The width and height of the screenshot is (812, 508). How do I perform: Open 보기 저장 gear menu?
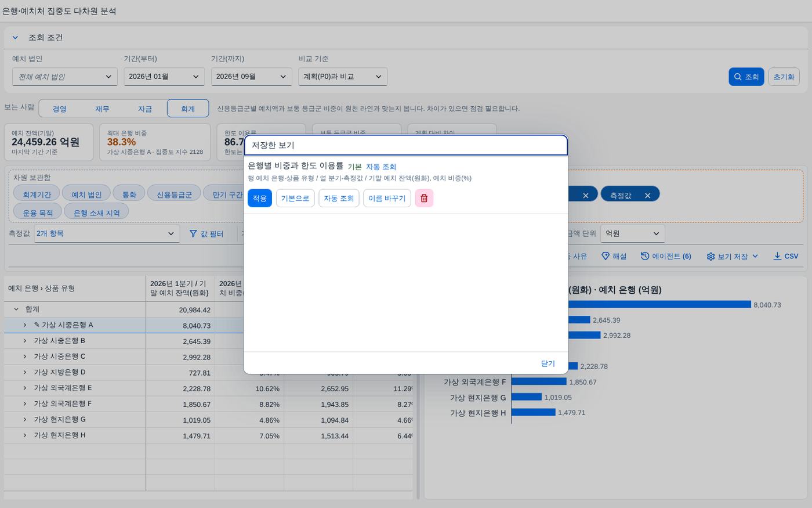coord(732,256)
